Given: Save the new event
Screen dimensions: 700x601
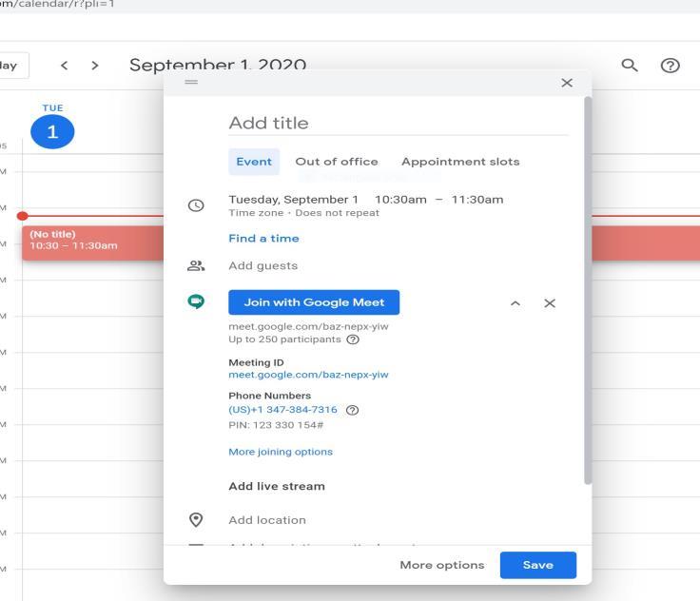Looking at the screenshot, I should click(538, 565).
